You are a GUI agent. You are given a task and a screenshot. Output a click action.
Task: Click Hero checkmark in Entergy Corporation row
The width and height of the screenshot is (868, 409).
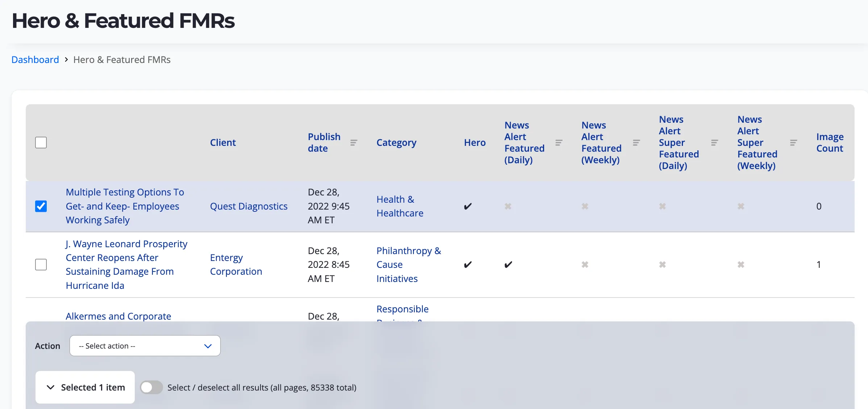click(x=468, y=265)
